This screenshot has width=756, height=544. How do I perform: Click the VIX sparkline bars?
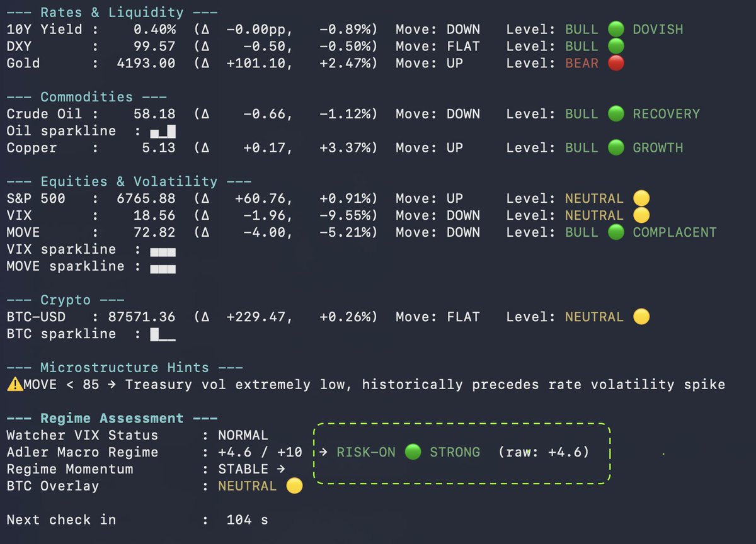click(x=163, y=252)
